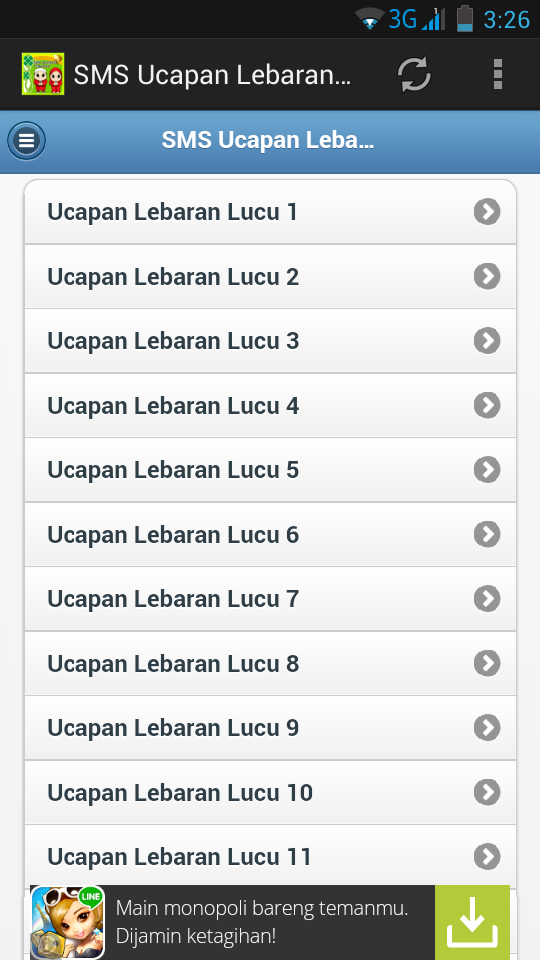This screenshot has height=960, width=540.
Task: Open the round hamburger menu button
Action: pyautogui.click(x=26, y=141)
